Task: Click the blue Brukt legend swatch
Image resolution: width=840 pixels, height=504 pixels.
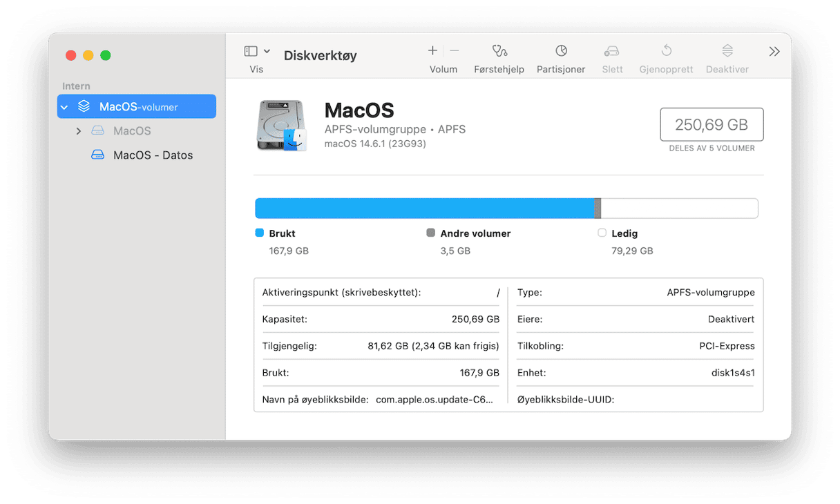Action: tap(260, 233)
